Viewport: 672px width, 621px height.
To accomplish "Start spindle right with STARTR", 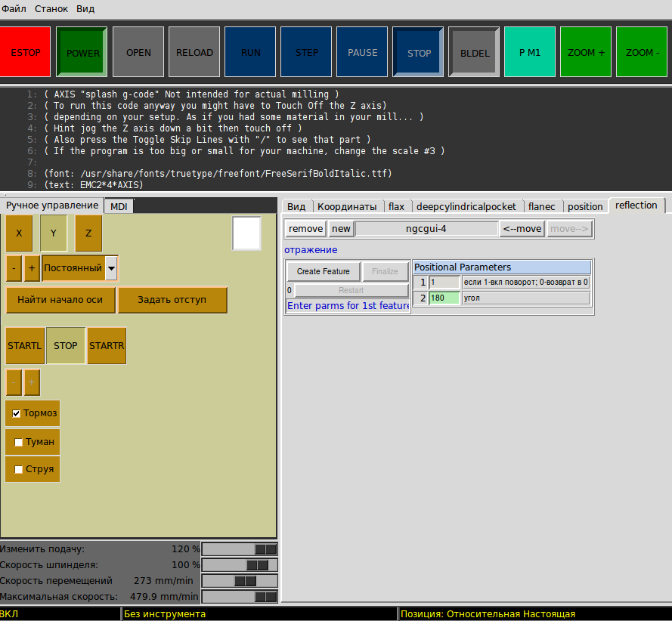I will tap(107, 345).
